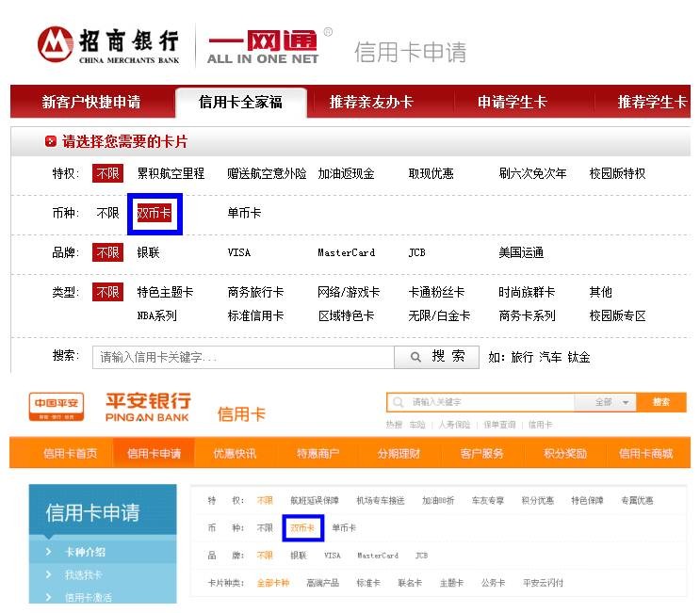Screen dimensions: 700x613
Task: Filter by 累积航空里程 privilege
Action: click(171, 173)
